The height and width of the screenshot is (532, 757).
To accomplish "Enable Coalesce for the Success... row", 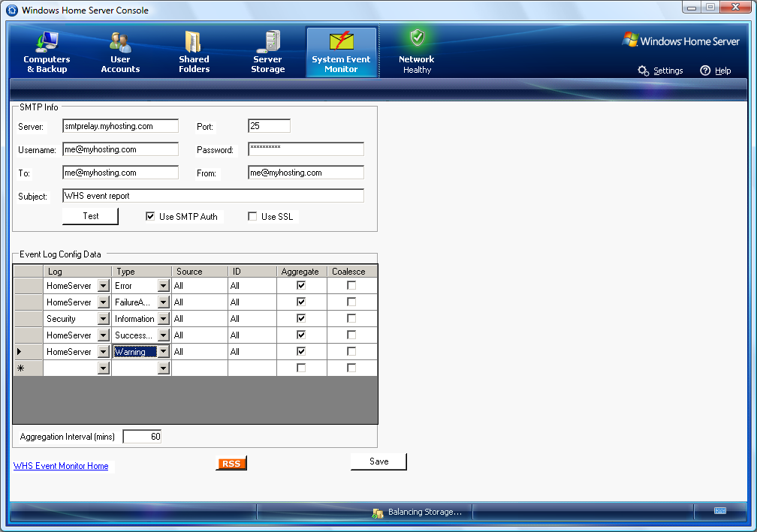I will (351, 335).
